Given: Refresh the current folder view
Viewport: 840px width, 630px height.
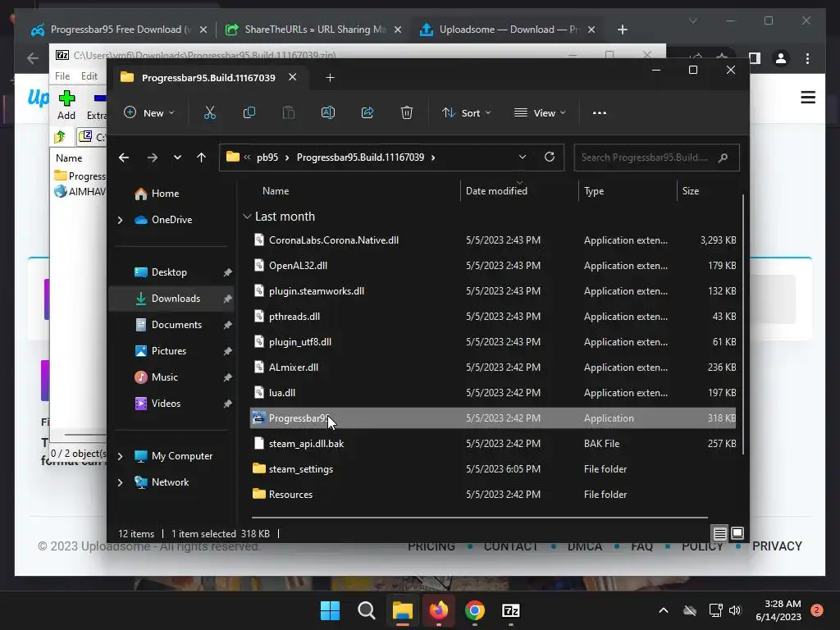Looking at the screenshot, I should point(549,157).
